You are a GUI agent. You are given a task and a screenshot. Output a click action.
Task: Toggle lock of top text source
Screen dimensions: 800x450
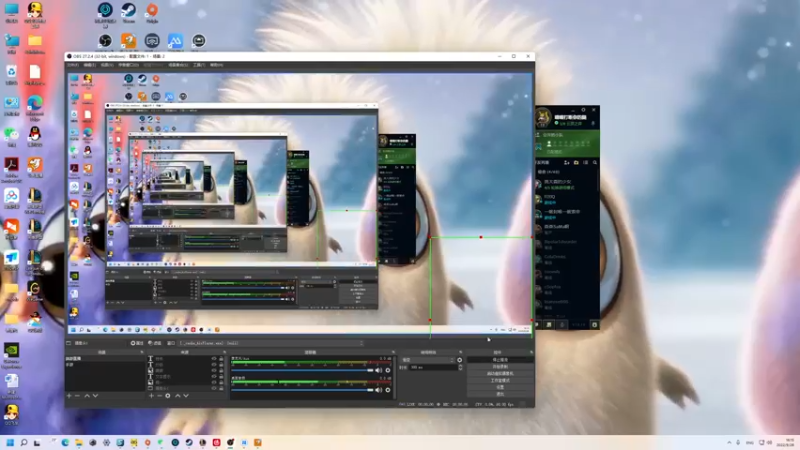(221, 359)
